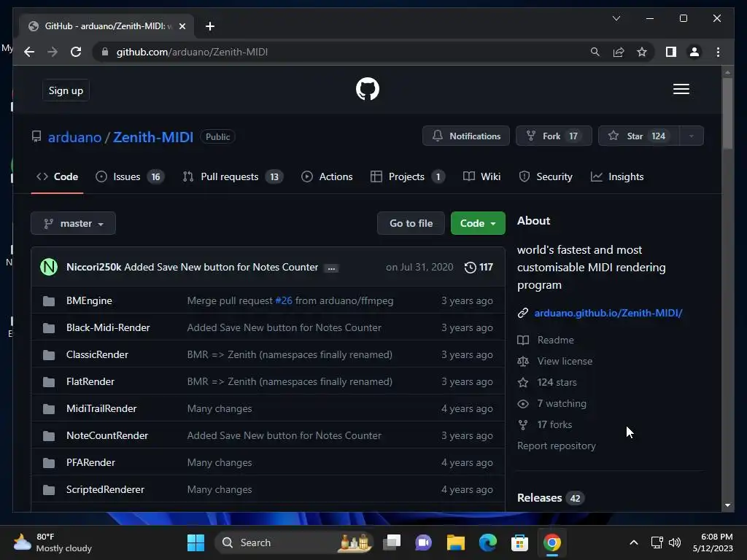Fork the repository

coord(554,136)
